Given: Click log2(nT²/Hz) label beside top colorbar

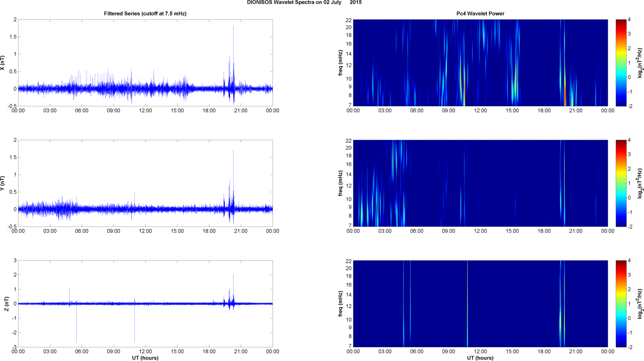Looking at the screenshot, I should (x=640, y=63).
